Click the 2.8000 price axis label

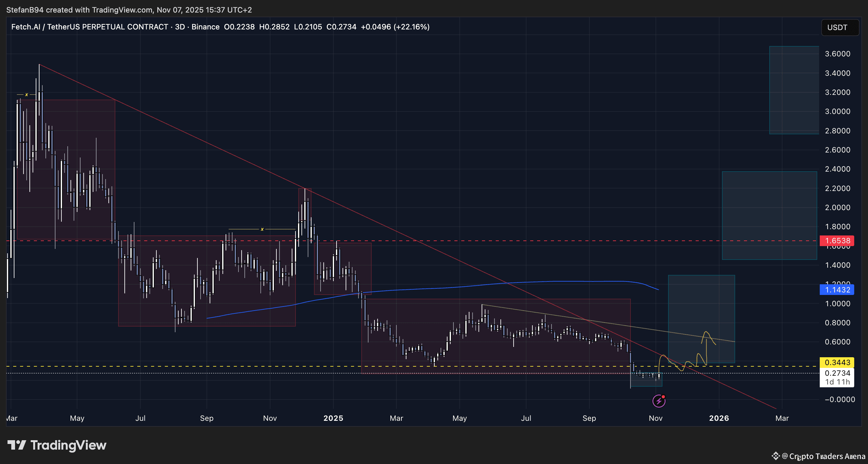coord(838,131)
